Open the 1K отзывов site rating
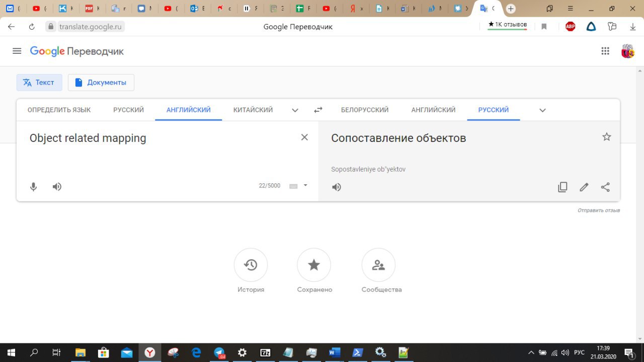Image resolution: width=644 pixels, height=362 pixels. pyautogui.click(x=508, y=25)
